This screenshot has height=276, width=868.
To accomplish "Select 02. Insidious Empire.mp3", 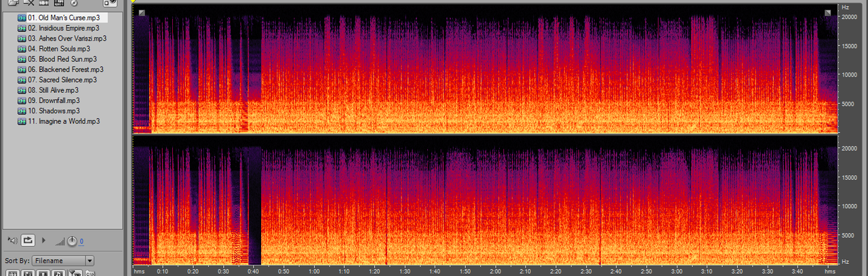I will click(x=58, y=28).
